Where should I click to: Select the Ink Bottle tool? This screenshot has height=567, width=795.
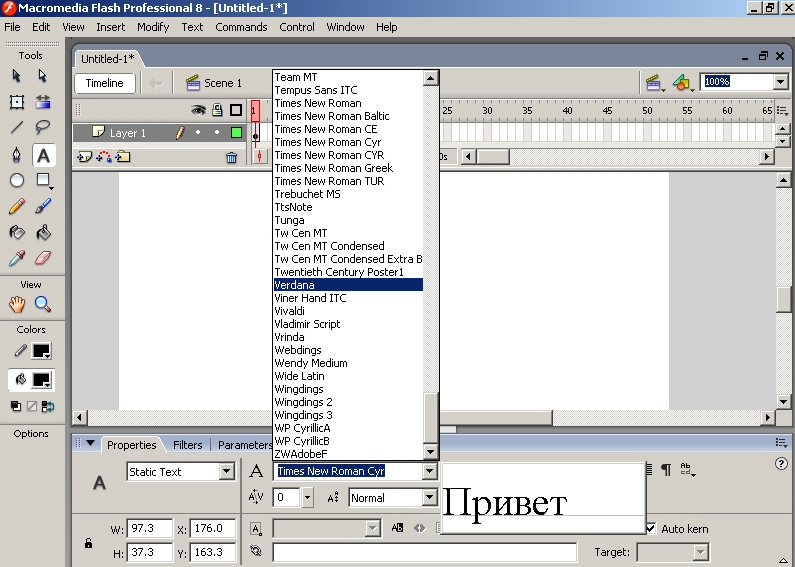point(17,232)
